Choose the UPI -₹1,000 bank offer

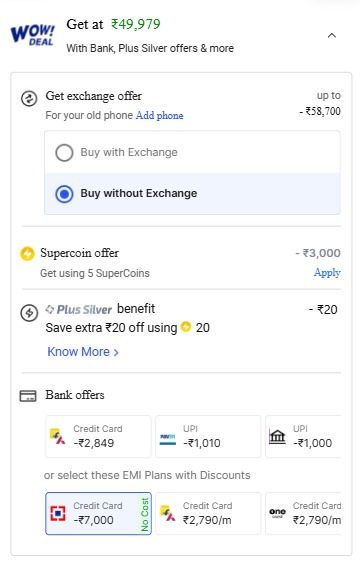303,436
